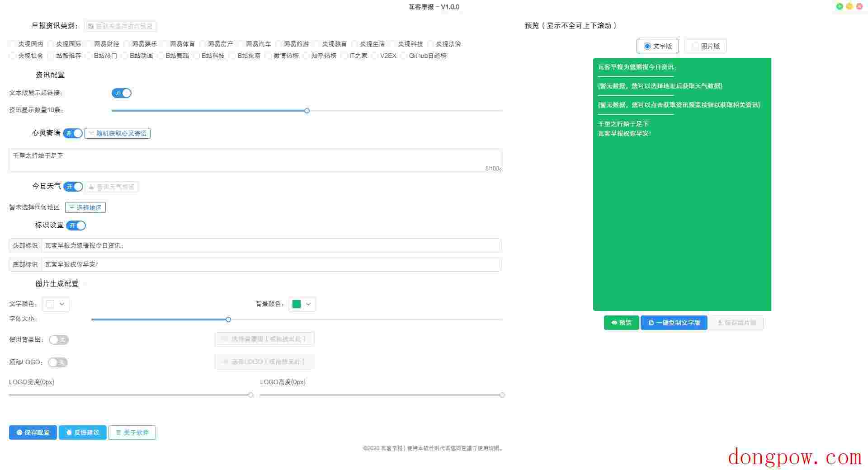Click the 资讯显示数量 slider handle

[307, 111]
